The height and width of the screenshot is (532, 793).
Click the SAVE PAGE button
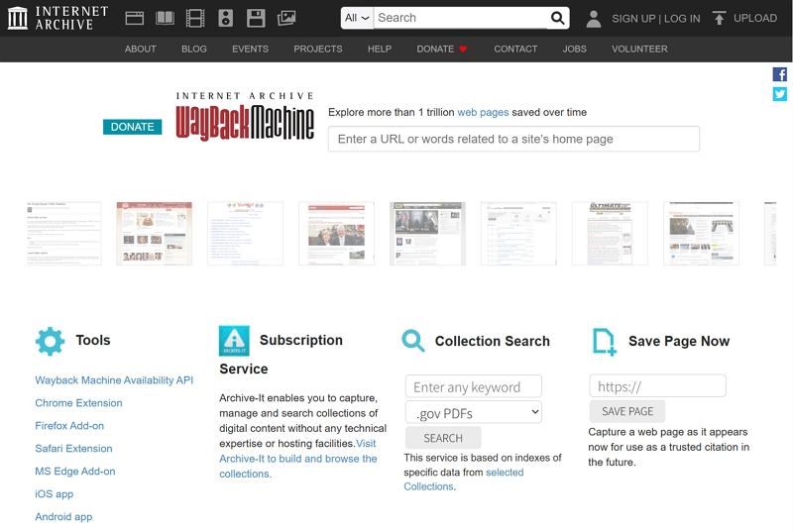[627, 412]
